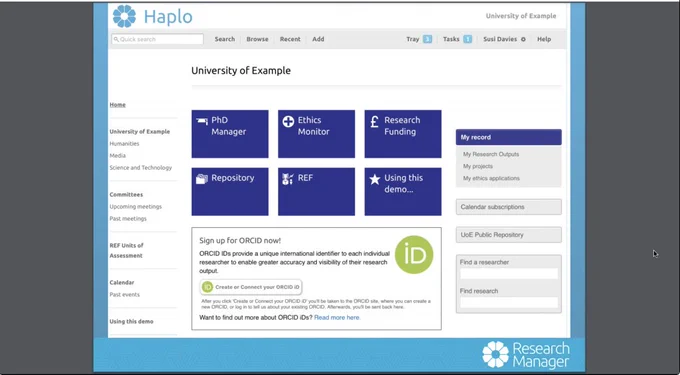
Task: Click the gear icon beside Susi Davies
Action: (523, 39)
